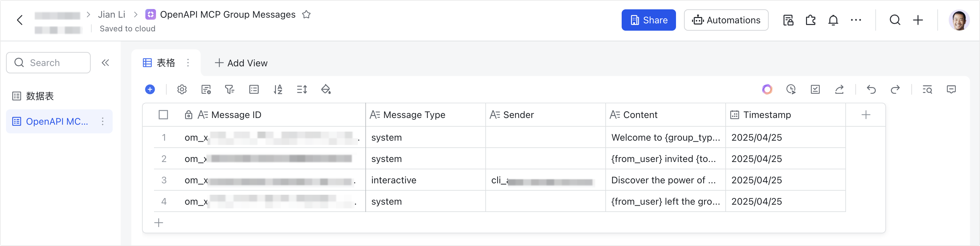Open the notifications bell icon
Viewport: 980px width, 246px height.
click(x=833, y=20)
